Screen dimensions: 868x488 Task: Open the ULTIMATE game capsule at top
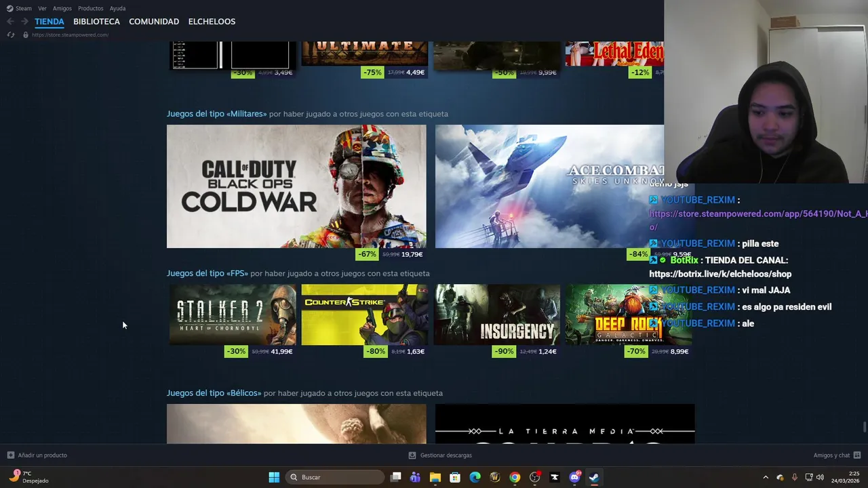click(x=365, y=54)
